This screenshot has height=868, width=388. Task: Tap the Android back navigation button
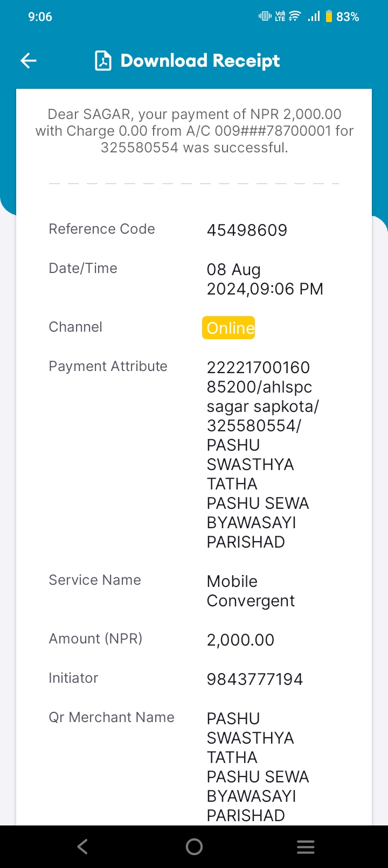[82, 847]
